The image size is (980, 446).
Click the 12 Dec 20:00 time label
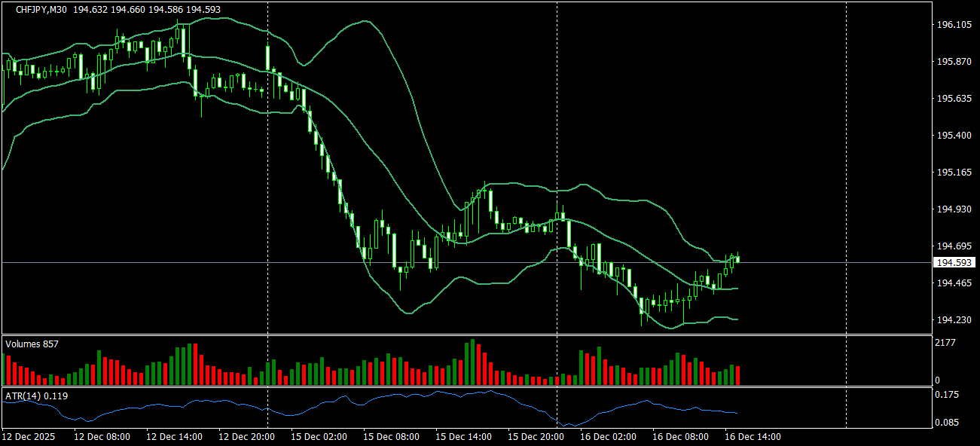pos(247,437)
